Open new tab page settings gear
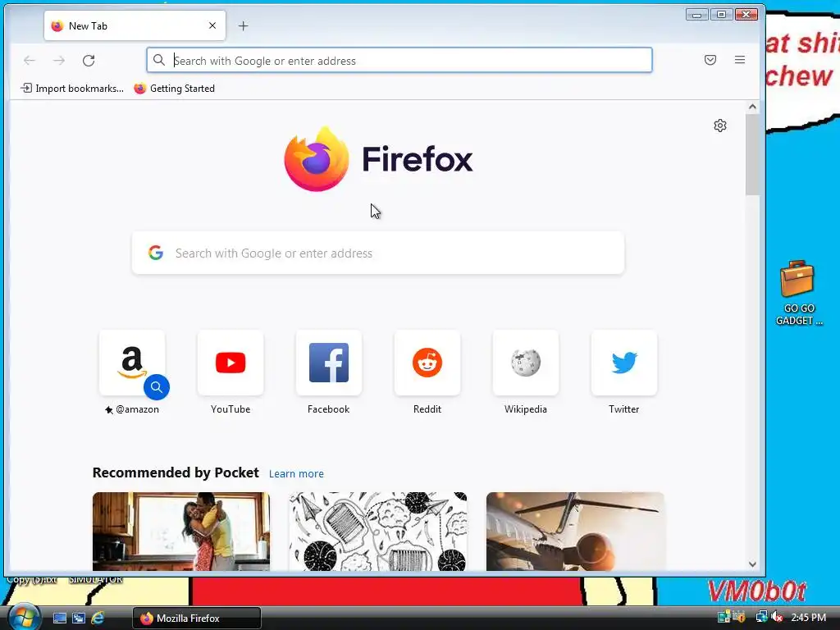This screenshot has width=840, height=630. tap(720, 126)
